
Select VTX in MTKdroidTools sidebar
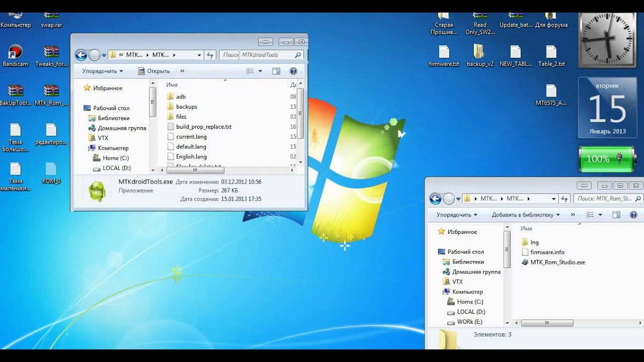click(98, 138)
